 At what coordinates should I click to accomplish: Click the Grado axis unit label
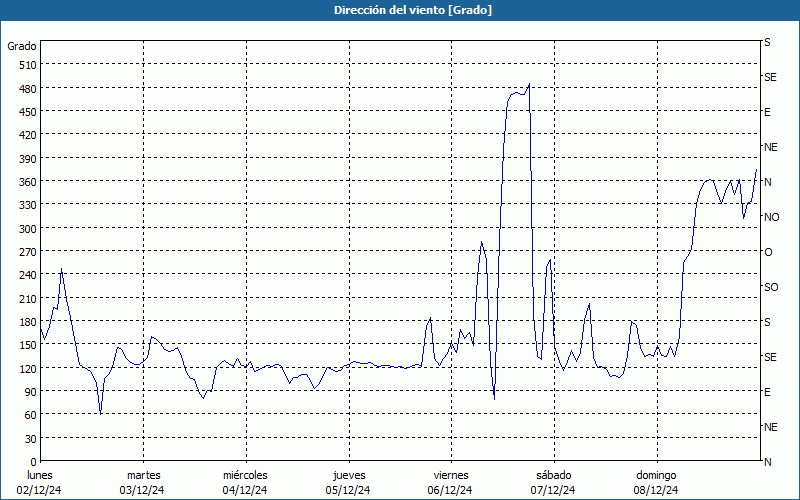click(22, 46)
